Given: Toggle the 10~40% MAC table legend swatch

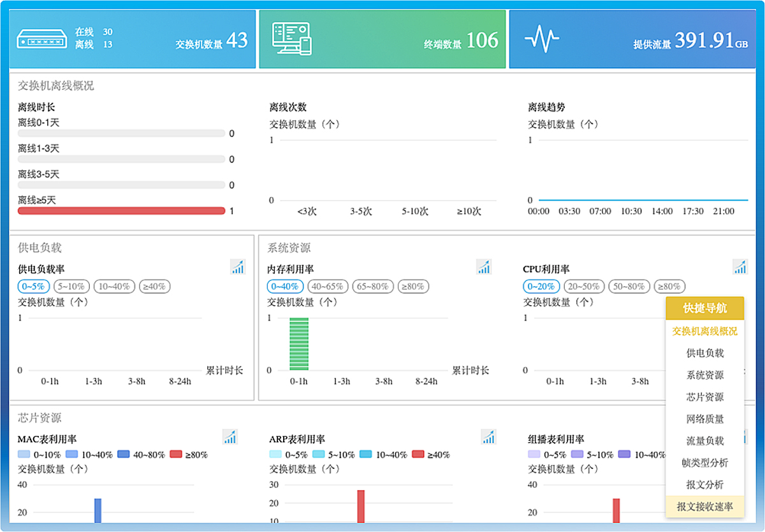Looking at the screenshot, I should point(72,455).
